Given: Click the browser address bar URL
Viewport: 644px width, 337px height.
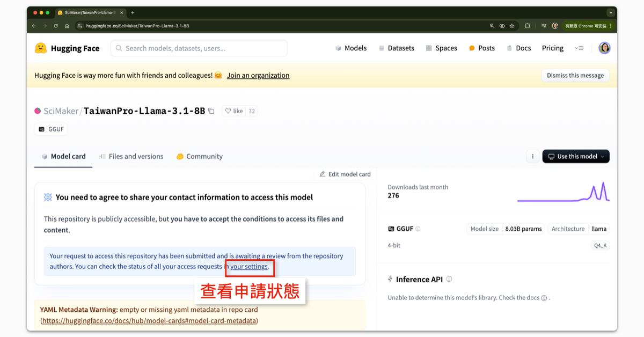Looking at the screenshot, I should coord(137,26).
